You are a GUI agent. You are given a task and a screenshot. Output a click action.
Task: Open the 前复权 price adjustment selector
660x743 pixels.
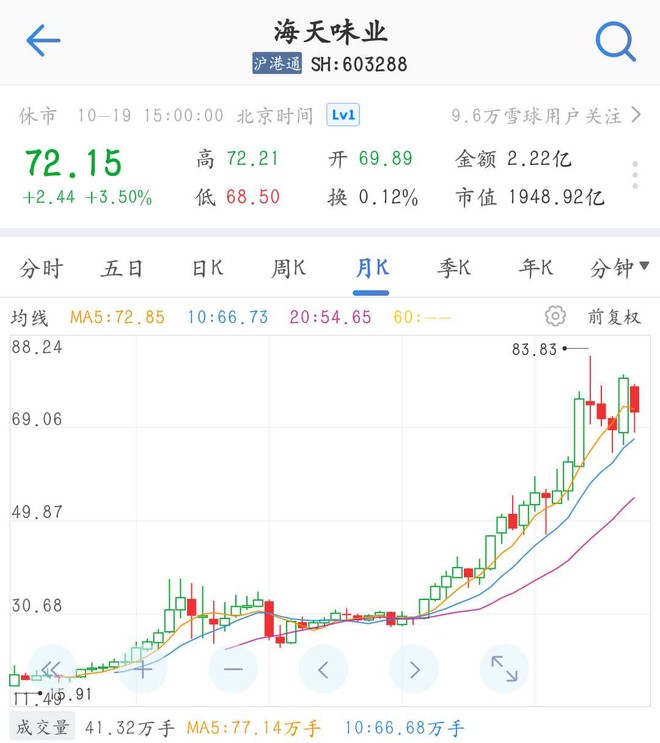613,317
